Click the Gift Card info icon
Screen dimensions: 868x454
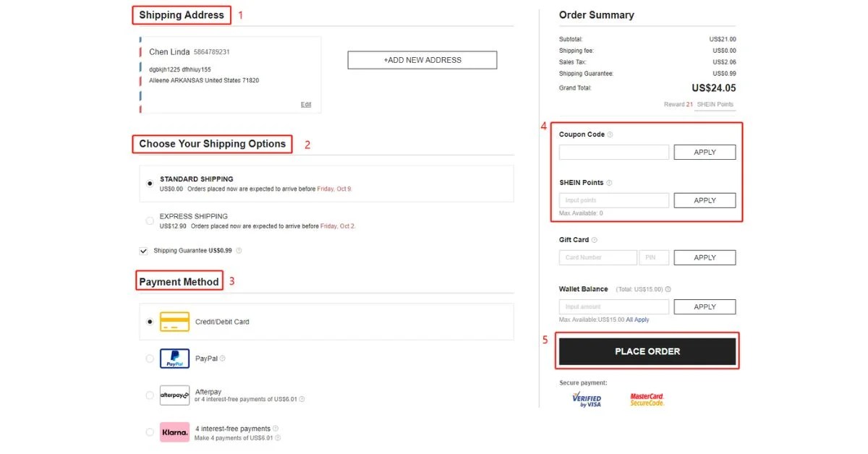click(x=595, y=239)
